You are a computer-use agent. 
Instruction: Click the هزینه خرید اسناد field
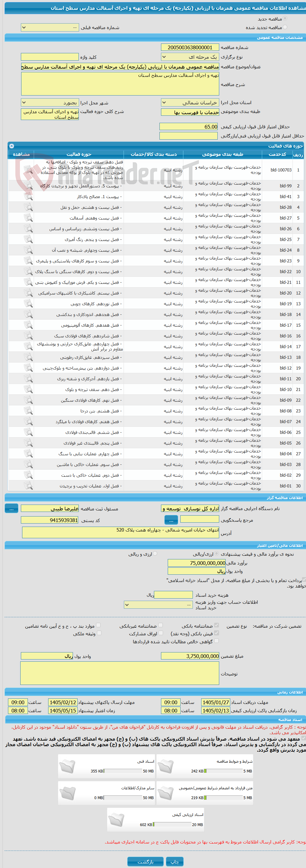[174, 595]
